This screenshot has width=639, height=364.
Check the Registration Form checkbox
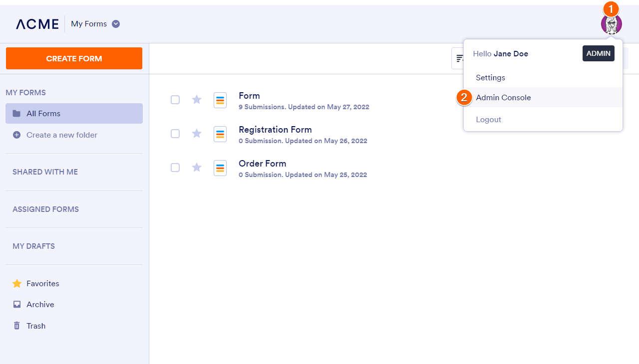175,134
